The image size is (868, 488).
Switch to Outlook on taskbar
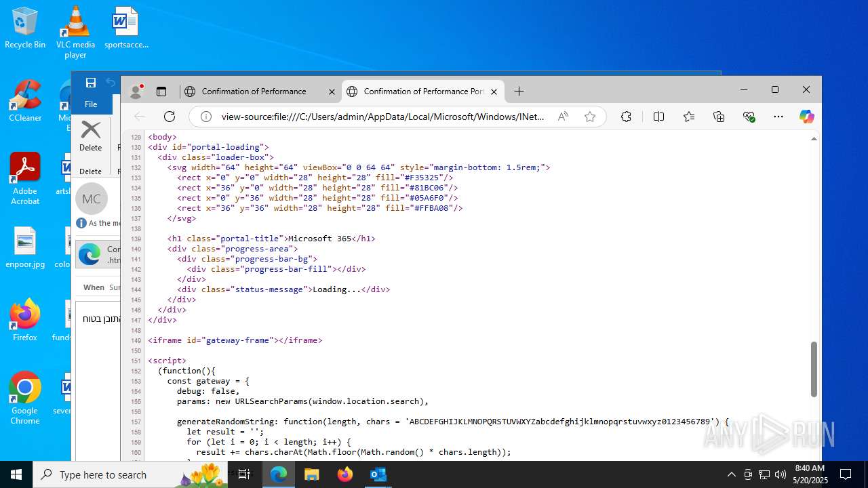click(x=378, y=474)
